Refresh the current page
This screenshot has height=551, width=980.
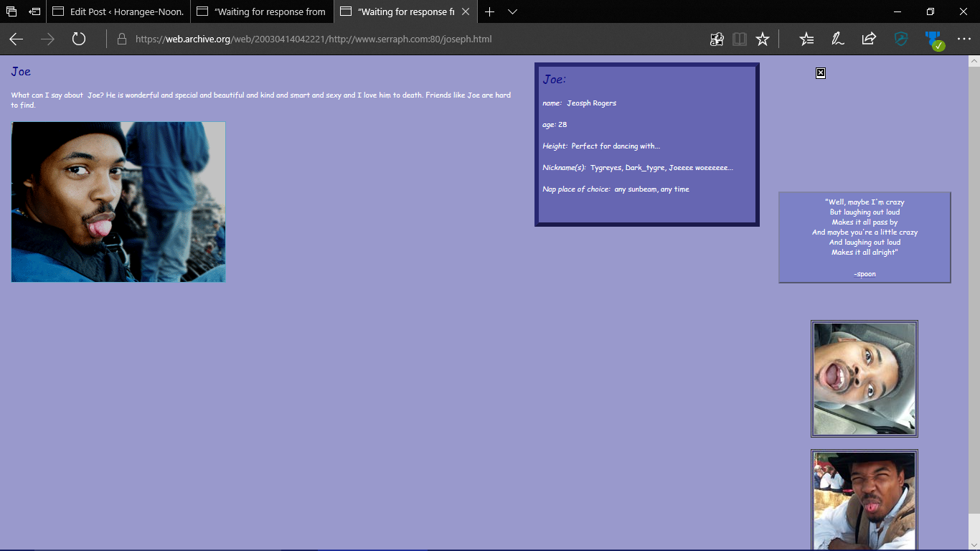pyautogui.click(x=79, y=39)
